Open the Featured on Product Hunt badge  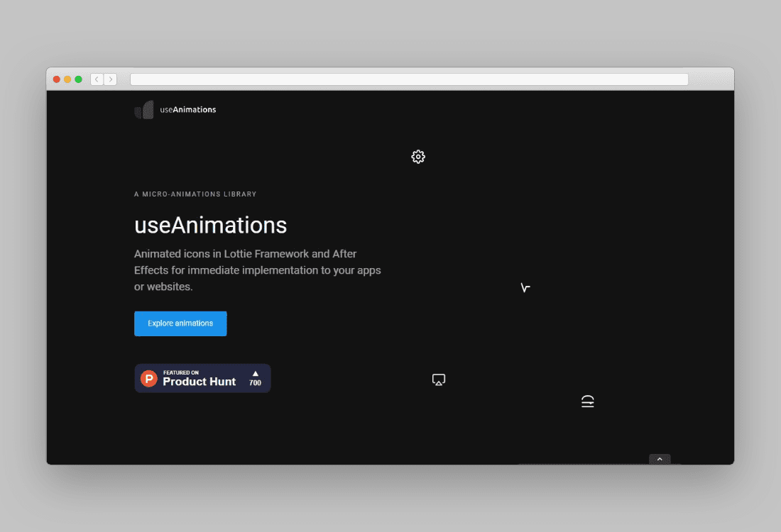pyautogui.click(x=202, y=378)
